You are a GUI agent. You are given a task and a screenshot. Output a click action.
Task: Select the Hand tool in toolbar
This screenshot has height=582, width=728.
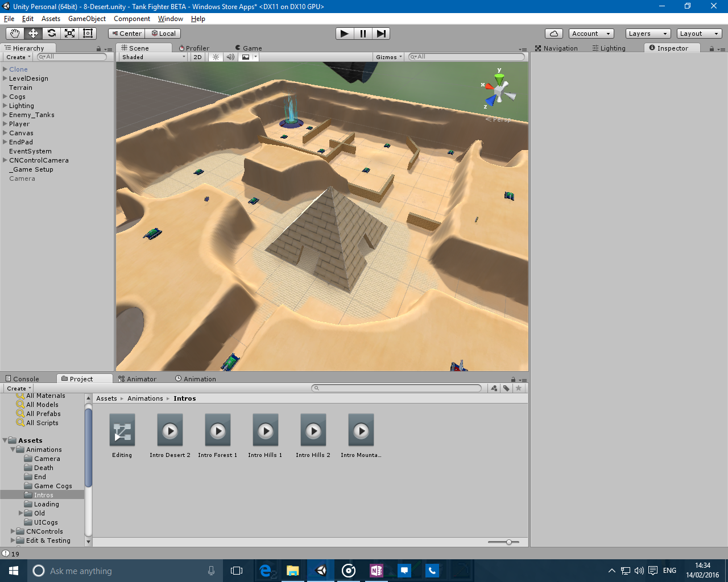tap(15, 34)
